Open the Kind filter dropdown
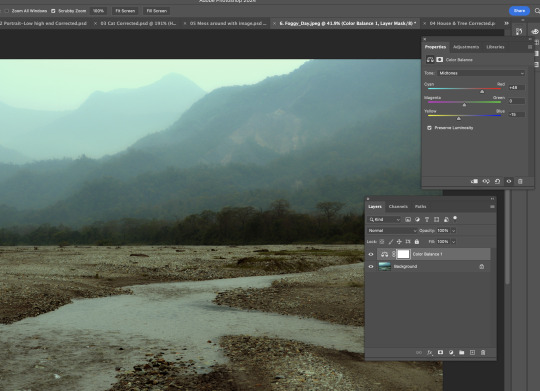The height and width of the screenshot is (391, 540). coord(384,219)
